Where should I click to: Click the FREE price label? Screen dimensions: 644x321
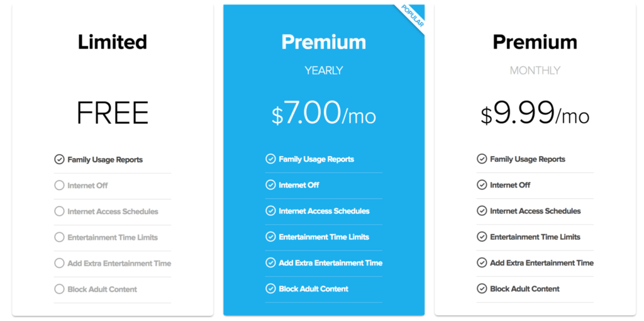click(x=113, y=114)
